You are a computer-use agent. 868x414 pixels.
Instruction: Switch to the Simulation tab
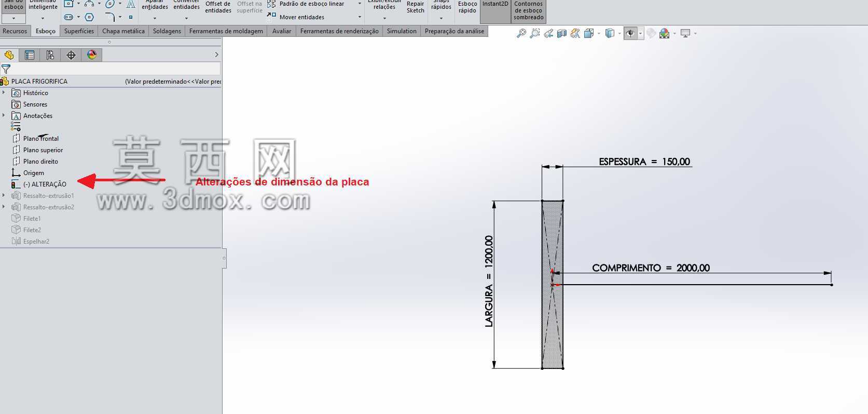(402, 31)
